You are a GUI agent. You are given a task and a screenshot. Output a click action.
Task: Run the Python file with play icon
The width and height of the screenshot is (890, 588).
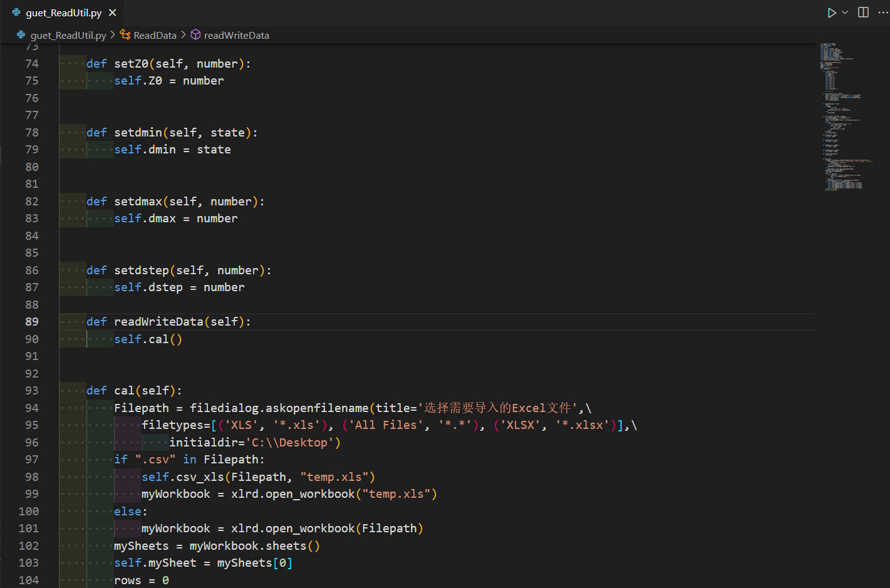[x=831, y=13]
